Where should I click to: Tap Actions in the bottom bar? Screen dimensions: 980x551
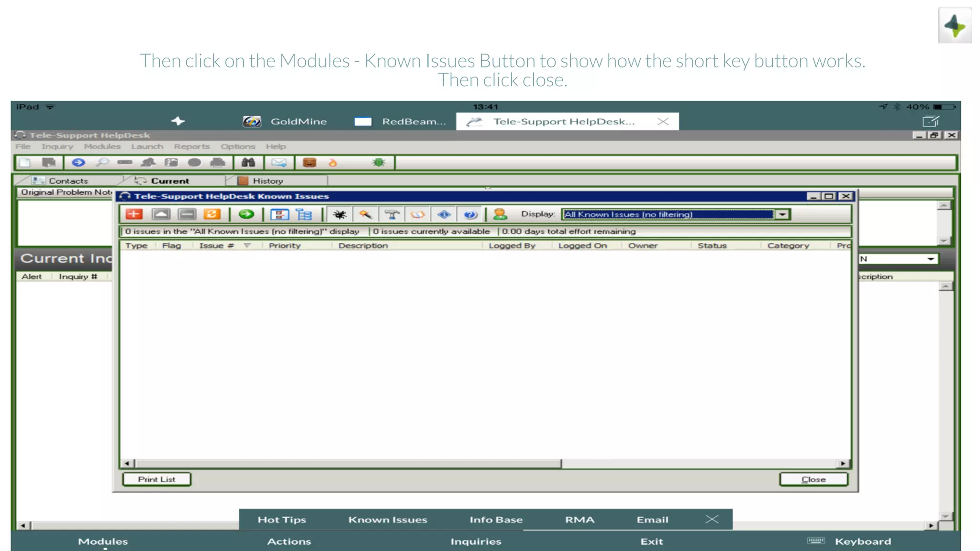[x=289, y=541]
